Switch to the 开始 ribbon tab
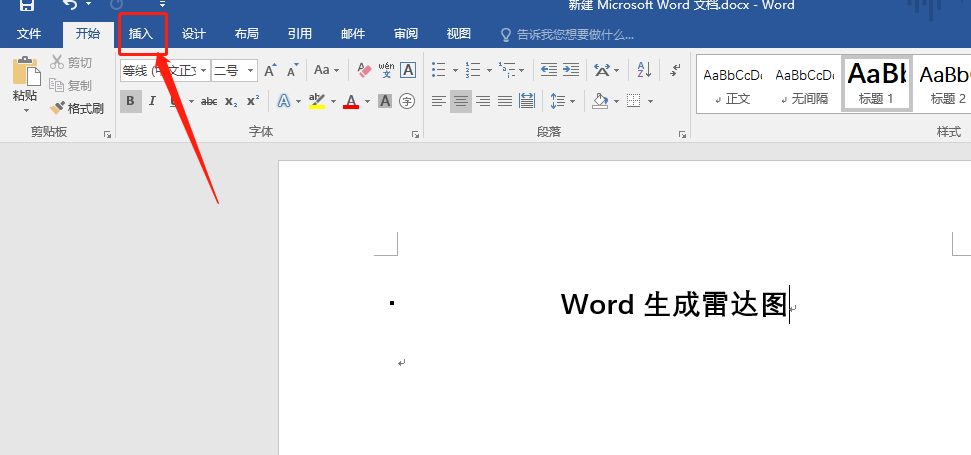 87,34
